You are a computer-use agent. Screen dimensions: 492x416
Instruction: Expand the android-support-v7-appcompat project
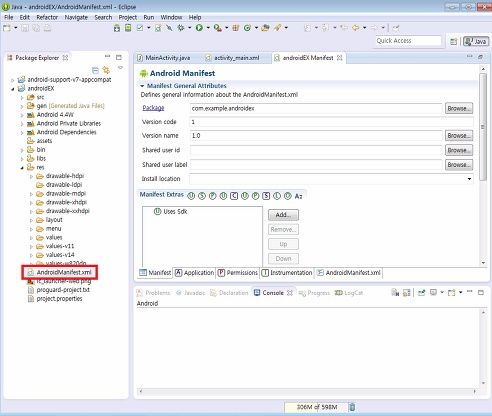12,80
